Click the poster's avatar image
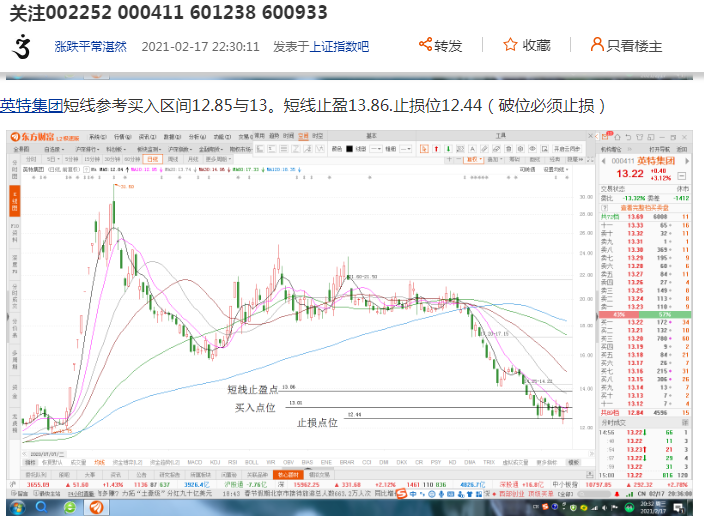The width and height of the screenshot is (704, 529). click(x=21, y=46)
